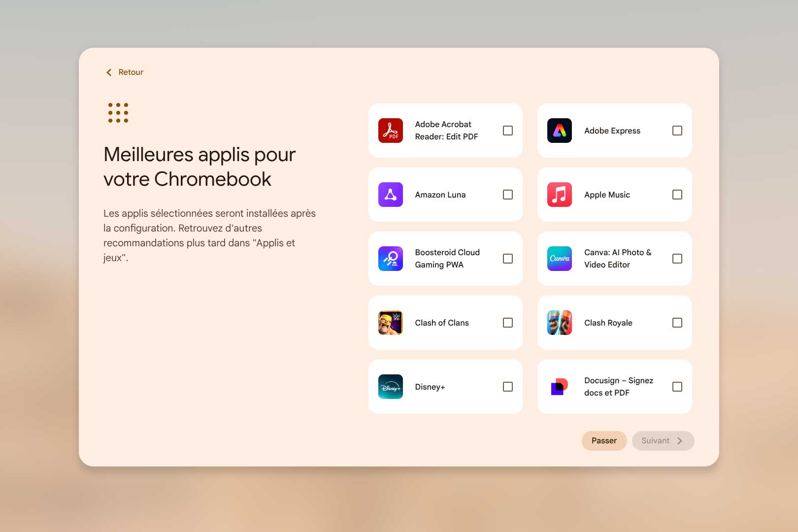
Task: Check the Clash Royale checkbox
Action: [x=677, y=323]
